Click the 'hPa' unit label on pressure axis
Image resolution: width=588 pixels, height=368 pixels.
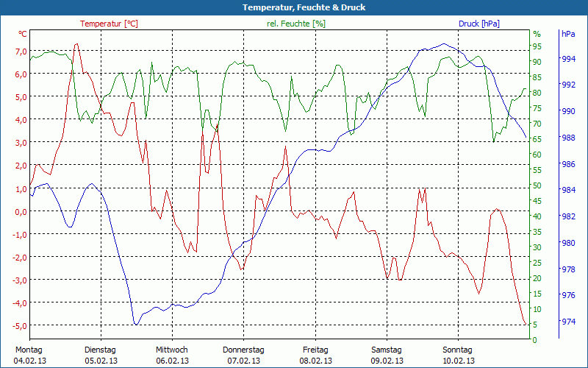tap(568, 34)
